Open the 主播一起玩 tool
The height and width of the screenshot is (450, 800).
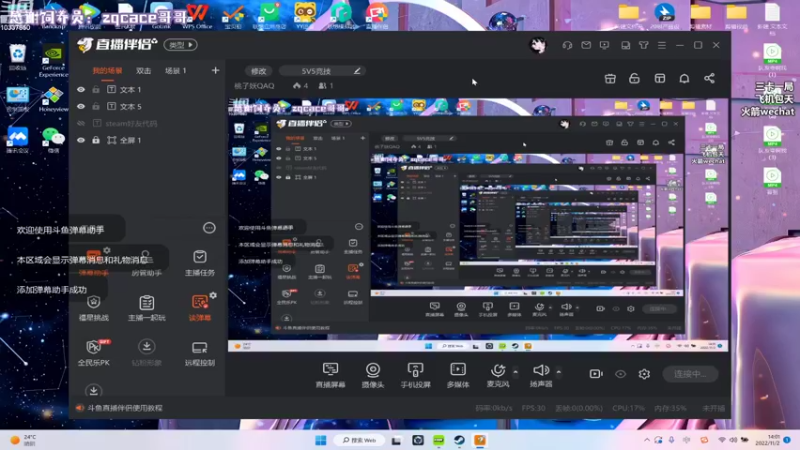click(146, 308)
